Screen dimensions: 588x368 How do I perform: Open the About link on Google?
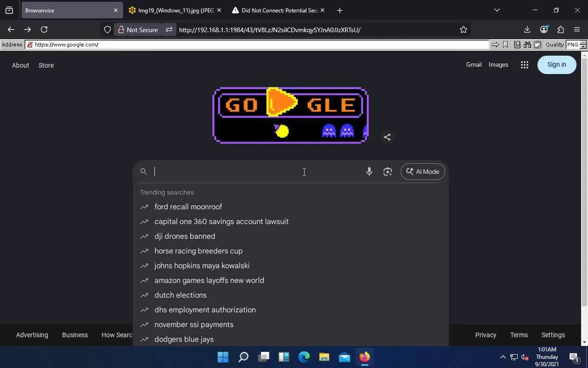(x=21, y=65)
